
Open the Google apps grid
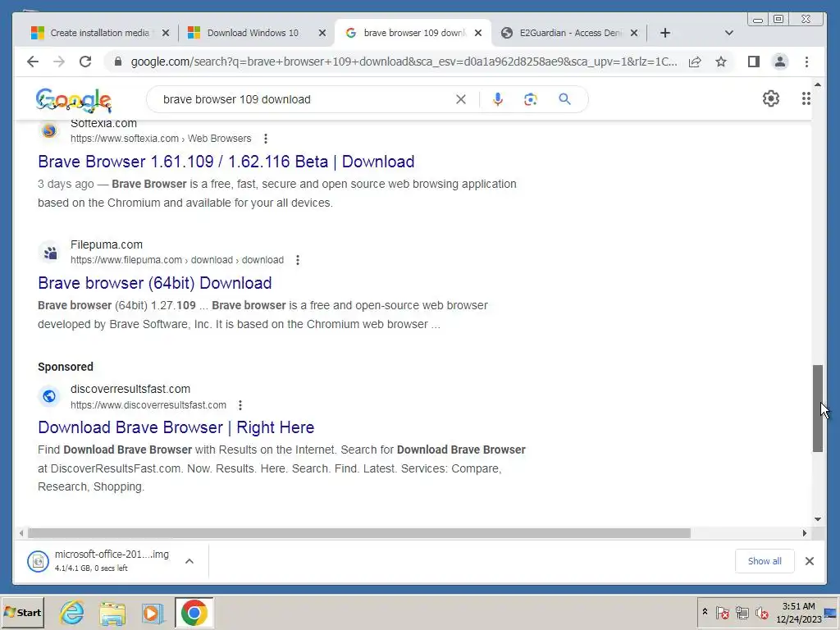[806, 98]
